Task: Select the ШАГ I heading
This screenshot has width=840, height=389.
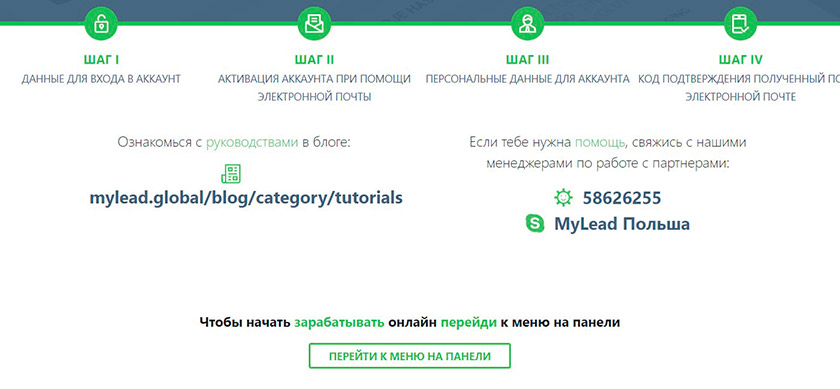Action: (x=101, y=59)
